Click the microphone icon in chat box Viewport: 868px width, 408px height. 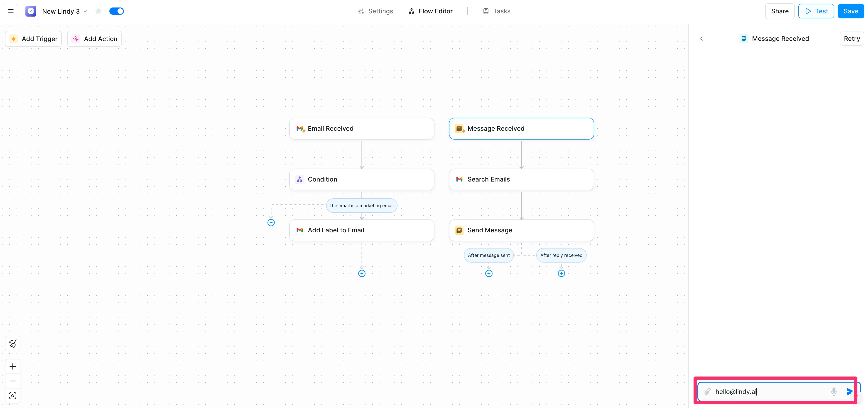click(834, 391)
